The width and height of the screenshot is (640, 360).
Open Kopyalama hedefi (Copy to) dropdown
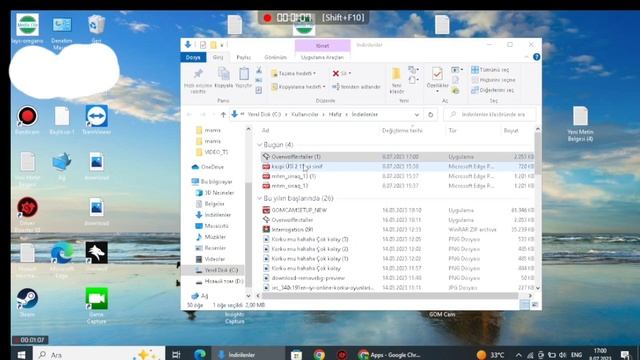tap(298, 87)
